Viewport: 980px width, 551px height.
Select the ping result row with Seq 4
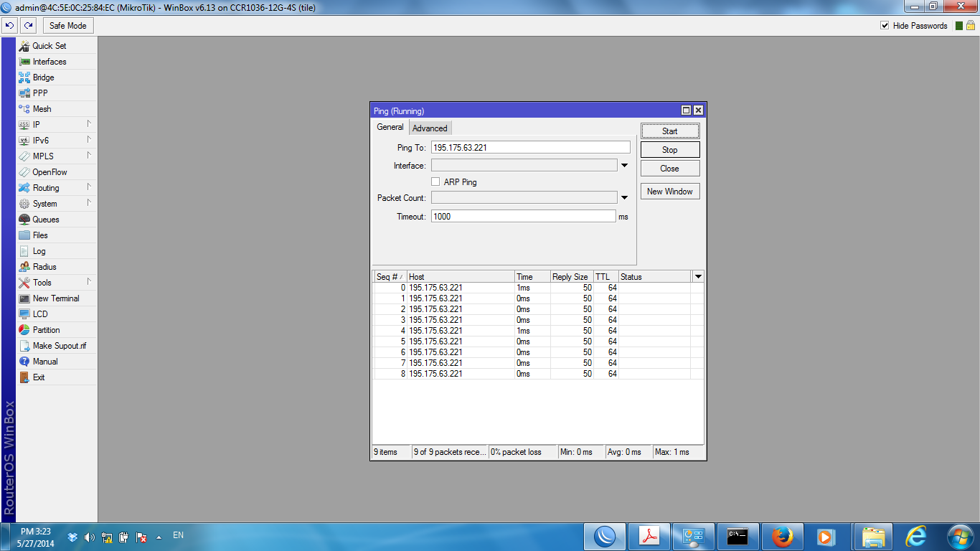pos(538,331)
